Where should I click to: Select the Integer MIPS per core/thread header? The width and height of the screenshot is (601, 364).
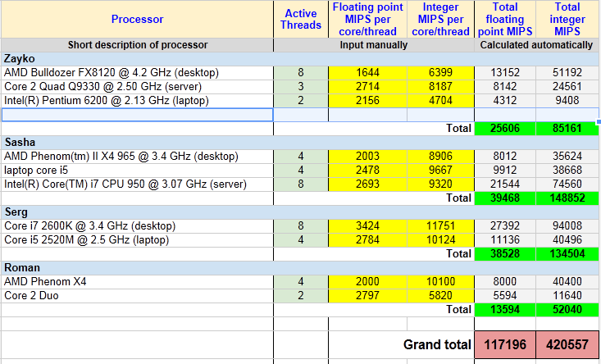(x=440, y=19)
